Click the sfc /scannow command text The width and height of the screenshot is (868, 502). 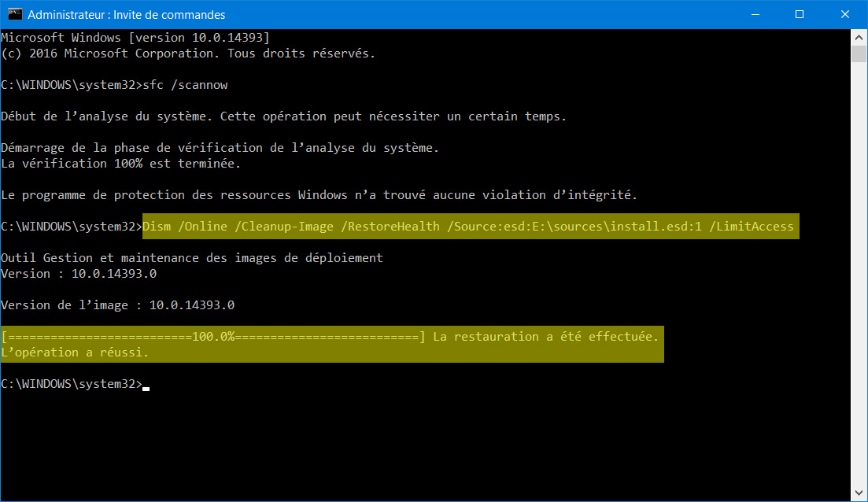(186, 85)
